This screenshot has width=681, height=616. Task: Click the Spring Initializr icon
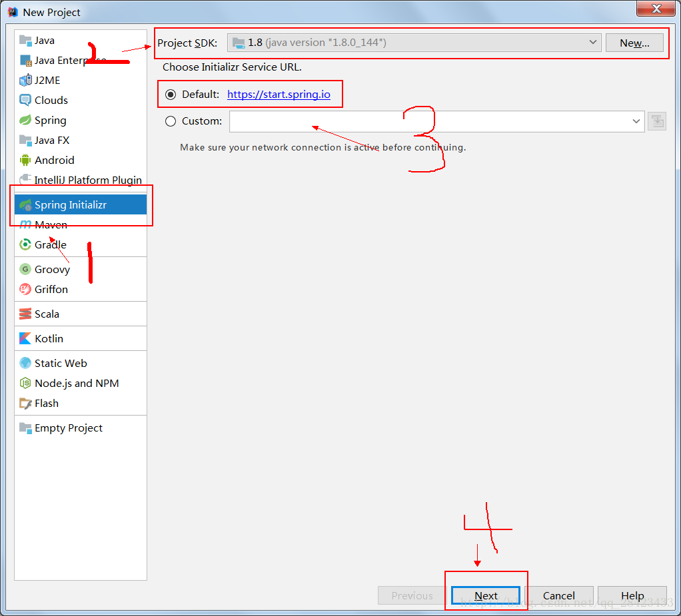click(x=25, y=204)
